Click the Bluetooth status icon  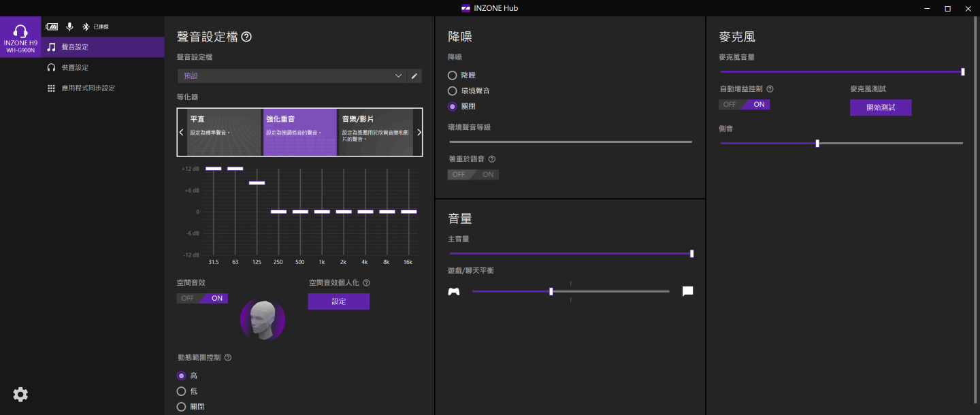[x=86, y=27]
